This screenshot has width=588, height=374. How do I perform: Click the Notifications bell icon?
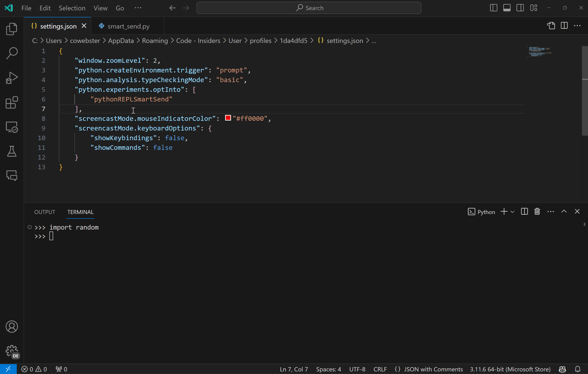click(x=578, y=369)
